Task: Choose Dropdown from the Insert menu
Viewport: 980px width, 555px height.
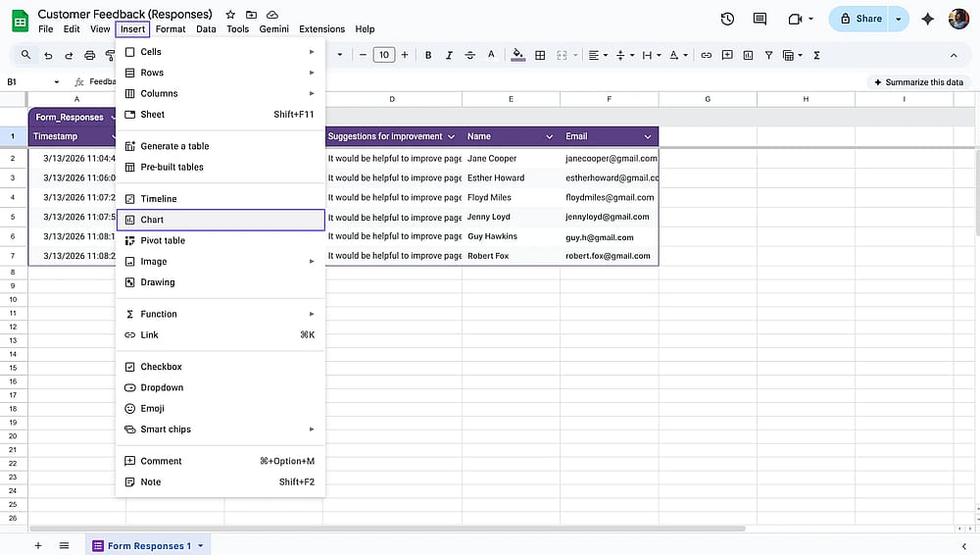Action: (220, 387)
